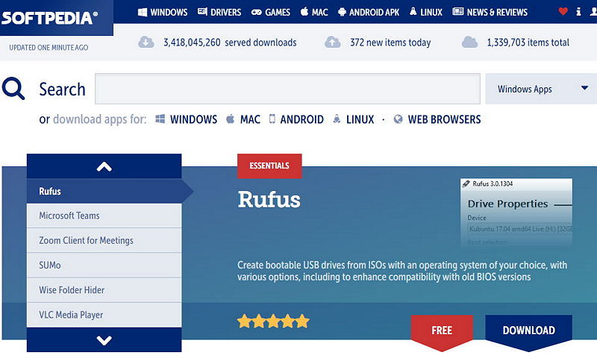Open the Linux section in top navigation bar
597x364 pixels.
425,12
